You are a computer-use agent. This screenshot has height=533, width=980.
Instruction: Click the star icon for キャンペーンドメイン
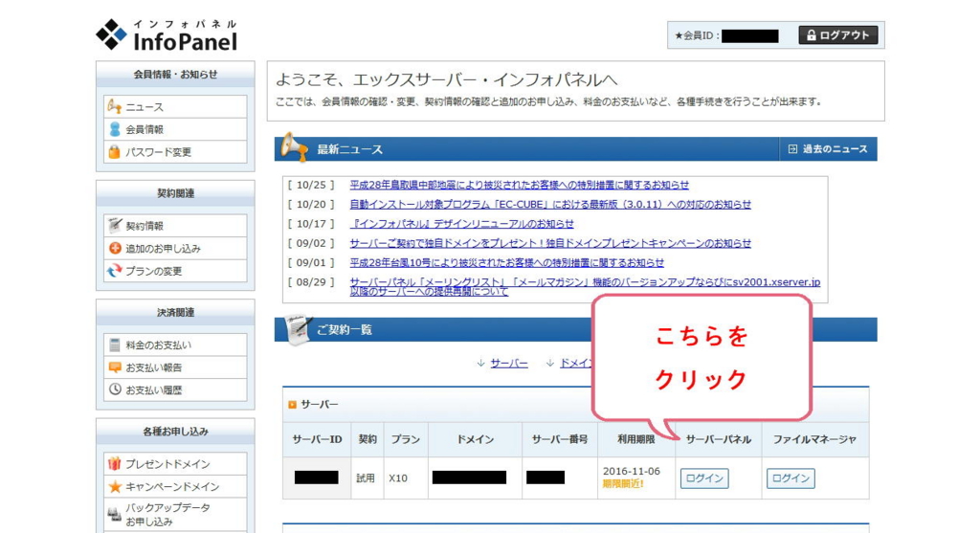[115, 486]
